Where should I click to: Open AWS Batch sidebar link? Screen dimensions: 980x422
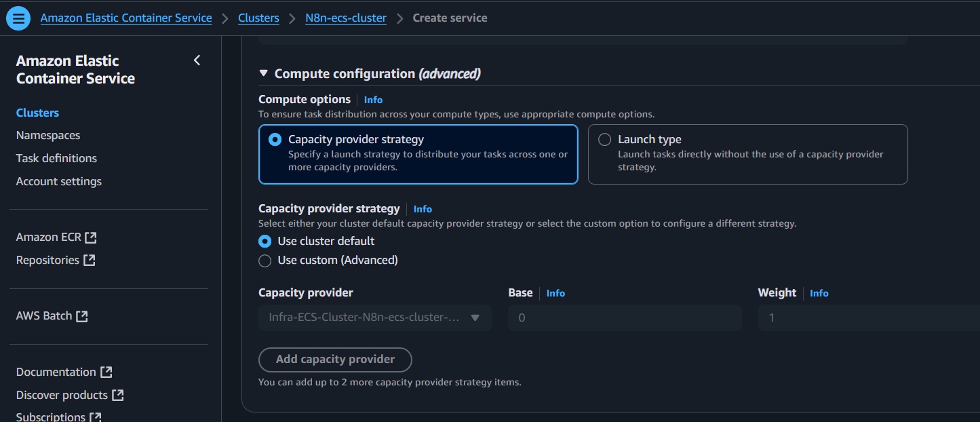[x=44, y=316]
